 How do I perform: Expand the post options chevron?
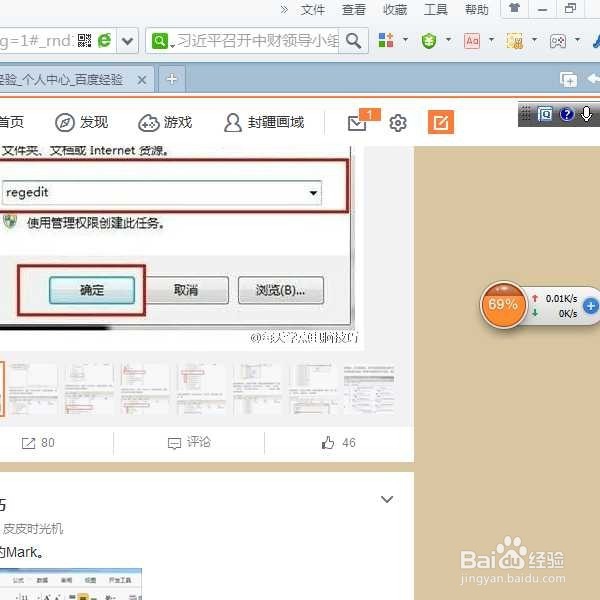point(387,499)
